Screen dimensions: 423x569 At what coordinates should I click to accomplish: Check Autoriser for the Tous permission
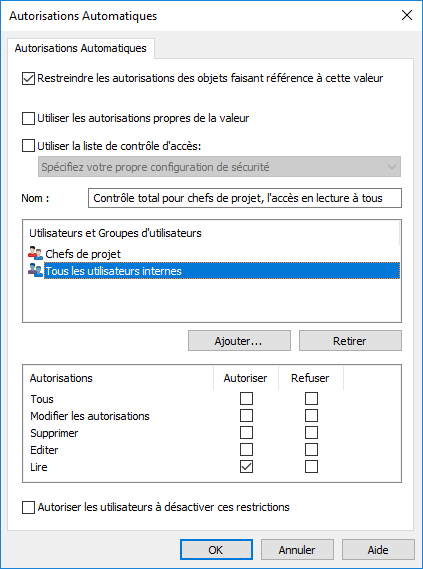point(246,399)
